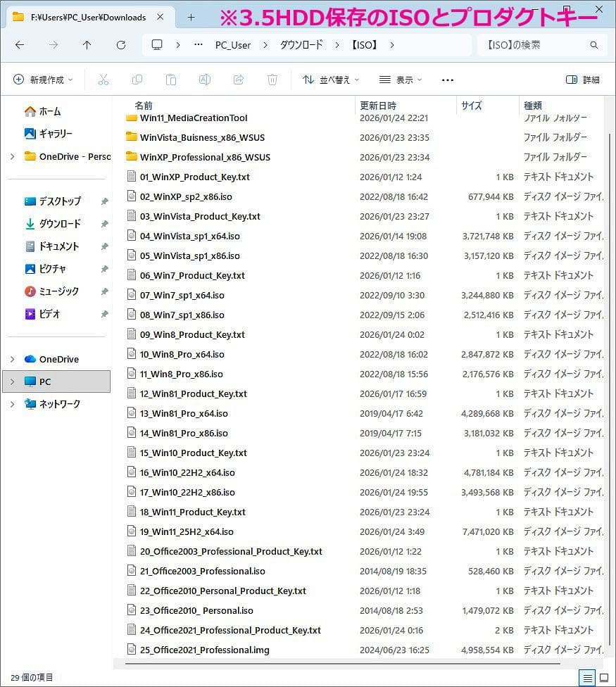This screenshot has height=687, width=616.
Task: Click the Paste clipboard icon
Action: (x=171, y=80)
